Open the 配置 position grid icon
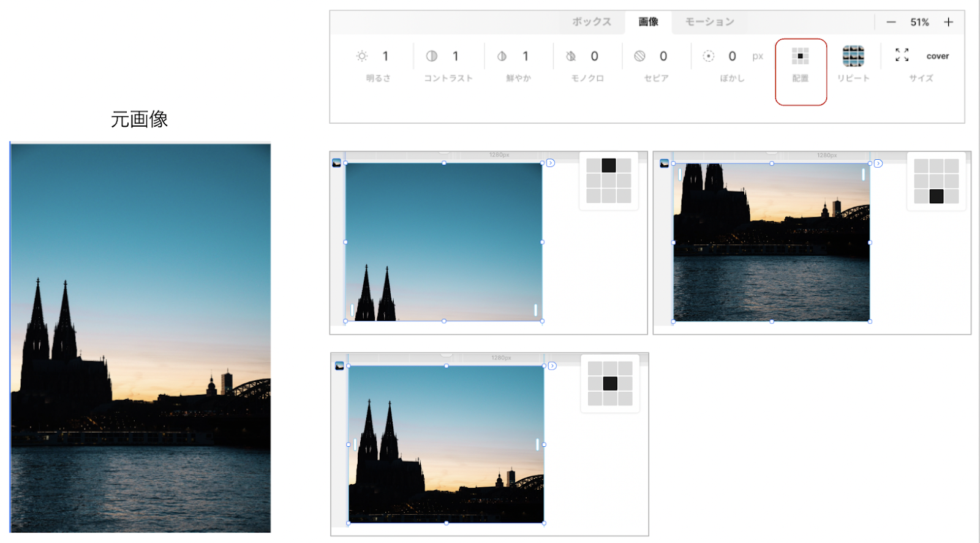980x543 pixels. click(800, 56)
